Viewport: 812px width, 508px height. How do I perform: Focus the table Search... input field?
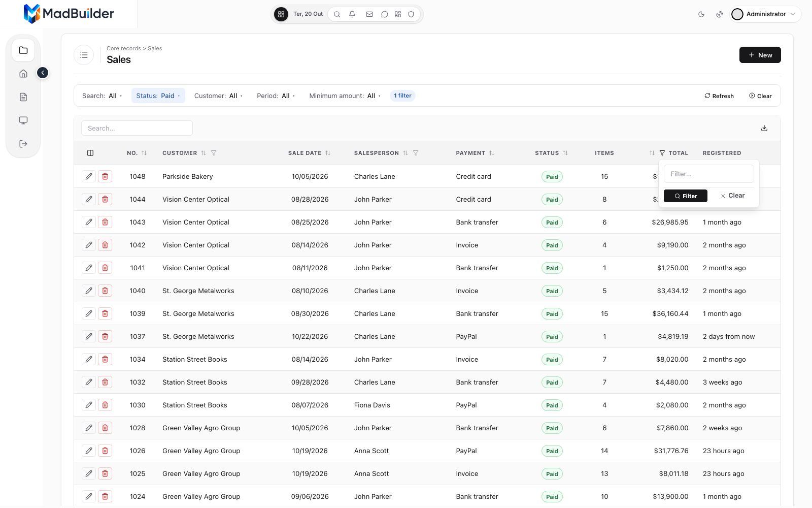[x=137, y=128]
